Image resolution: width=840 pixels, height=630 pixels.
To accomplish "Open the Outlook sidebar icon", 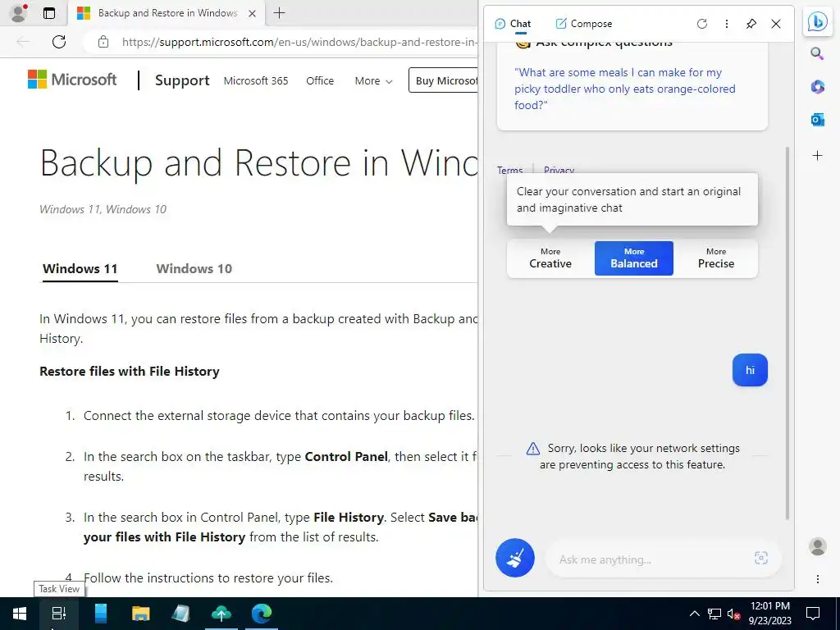I will pyautogui.click(x=818, y=120).
